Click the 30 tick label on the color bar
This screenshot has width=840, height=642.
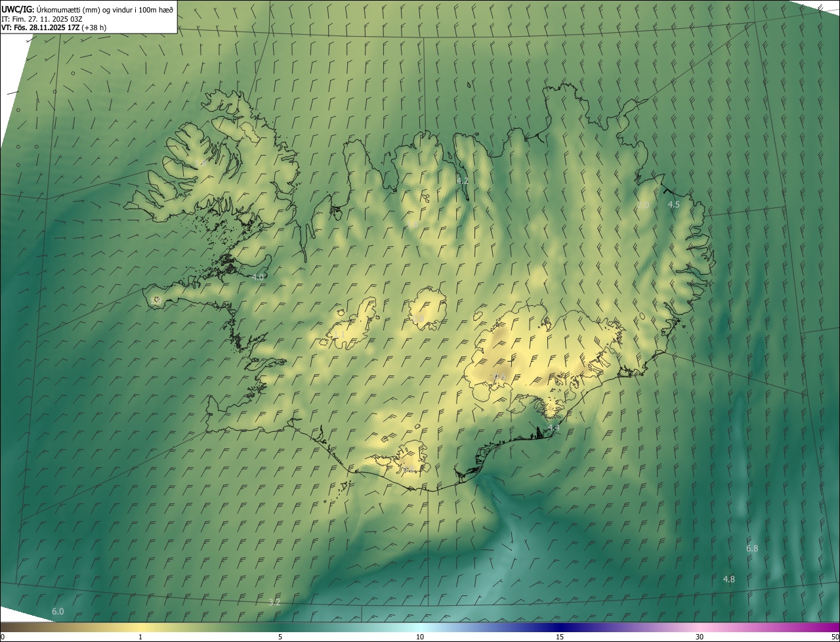[700, 637]
